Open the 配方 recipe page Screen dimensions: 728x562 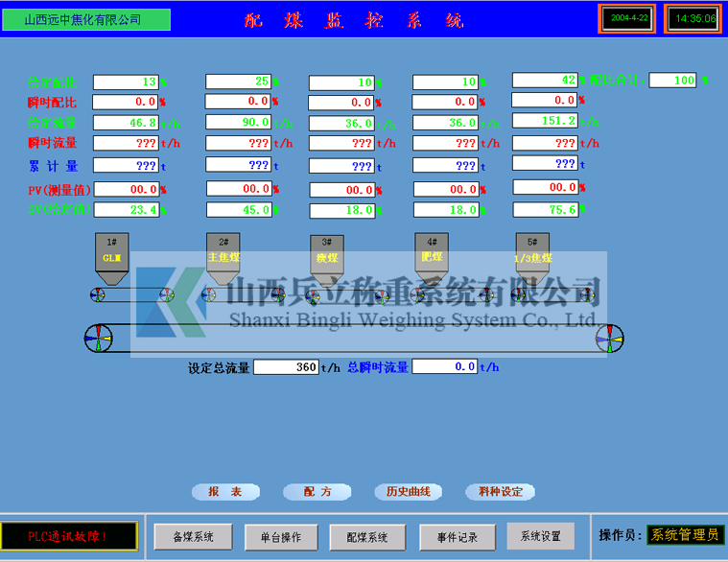pos(317,491)
